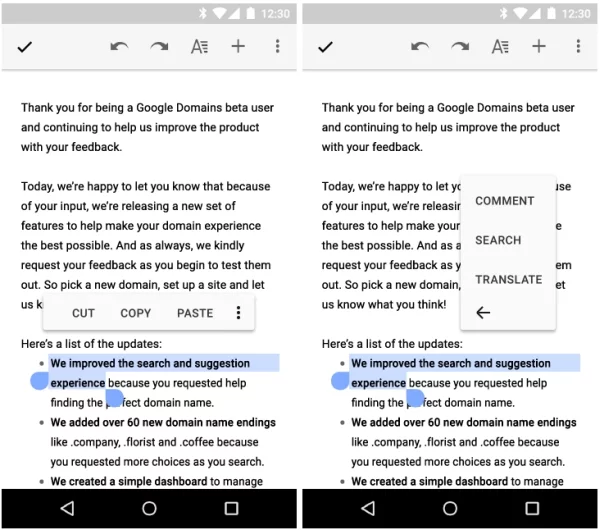Tap end selection handle in left phone
Image resolution: width=600 pixels, height=530 pixels.
tap(114, 398)
